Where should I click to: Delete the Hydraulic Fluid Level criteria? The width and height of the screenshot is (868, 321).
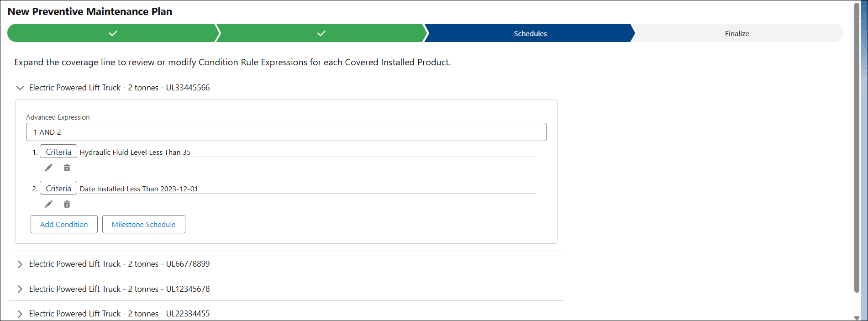pyautogui.click(x=67, y=168)
